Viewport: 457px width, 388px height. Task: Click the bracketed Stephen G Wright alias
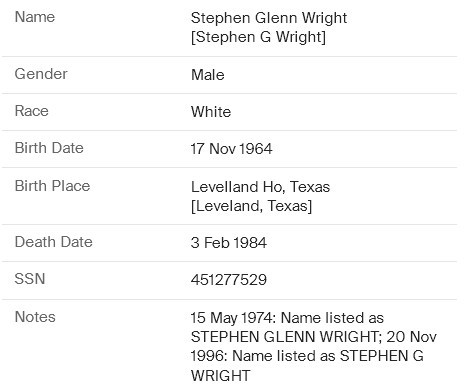coord(258,37)
